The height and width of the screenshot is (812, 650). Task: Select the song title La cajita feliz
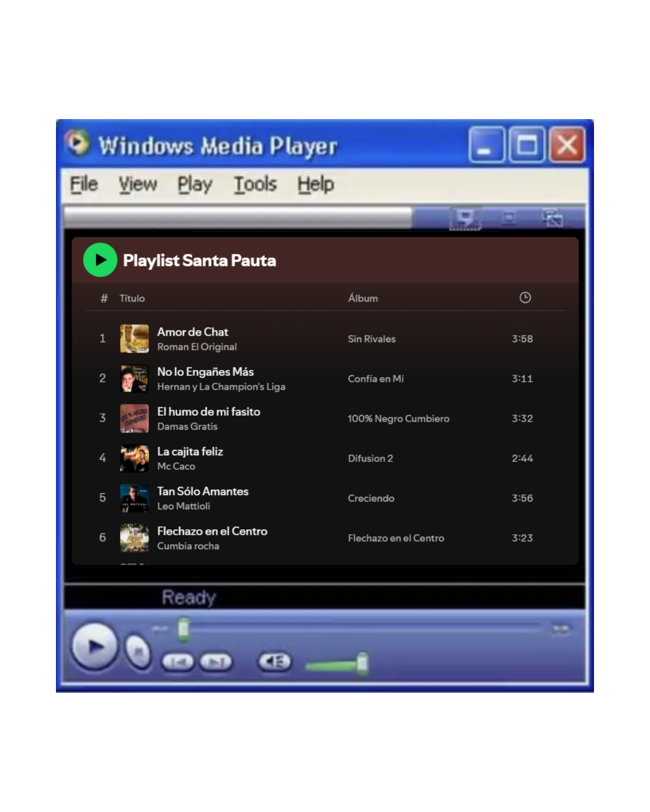click(x=190, y=452)
